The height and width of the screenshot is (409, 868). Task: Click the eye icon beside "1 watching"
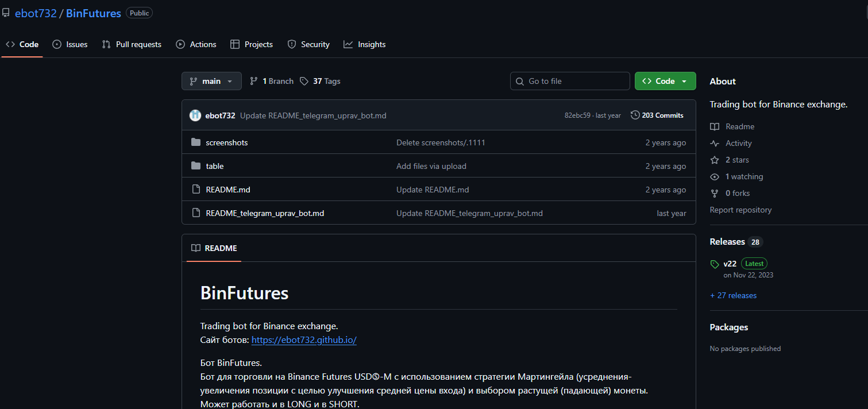point(715,176)
